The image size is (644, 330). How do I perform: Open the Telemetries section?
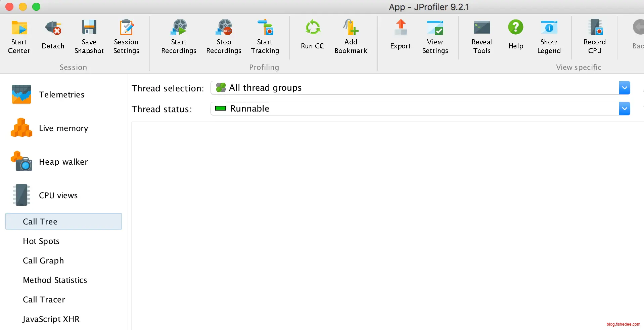(61, 94)
